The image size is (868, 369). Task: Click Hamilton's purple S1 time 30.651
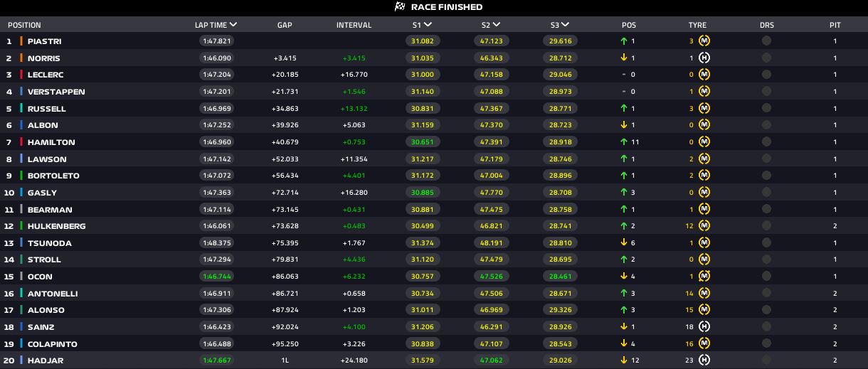[x=423, y=142]
